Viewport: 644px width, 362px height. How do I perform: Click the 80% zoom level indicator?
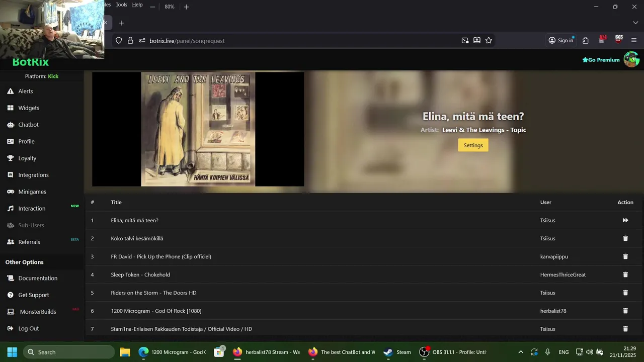pyautogui.click(x=170, y=7)
